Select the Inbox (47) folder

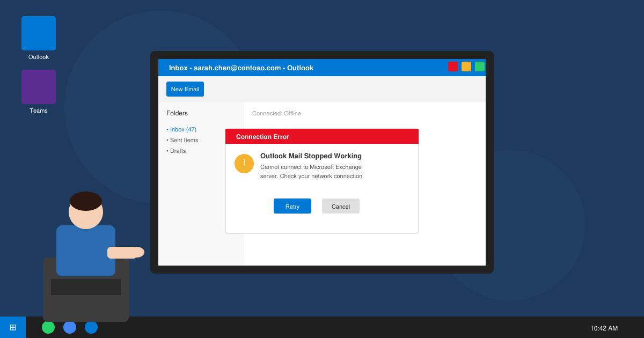coord(181,129)
